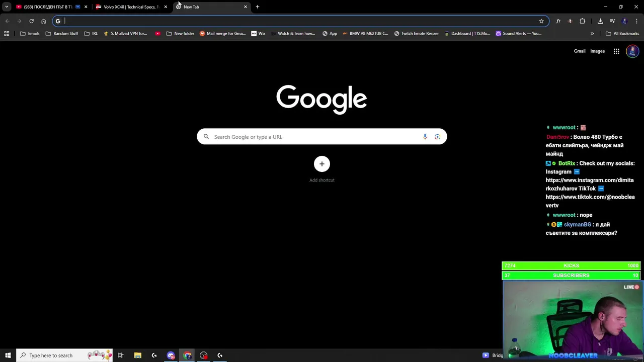The height and width of the screenshot is (362, 644).
Task: Open Chrome's three-dot menu
Action: point(637,21)
